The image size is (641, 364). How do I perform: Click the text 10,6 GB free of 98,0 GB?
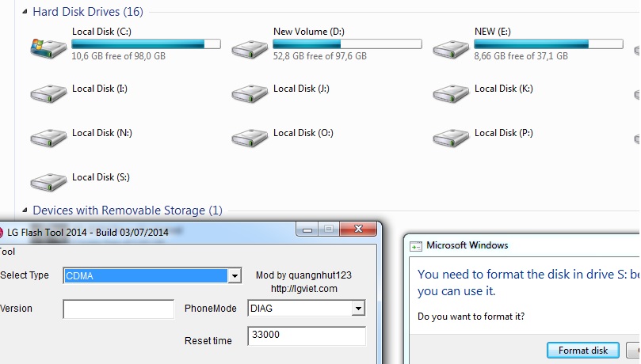pyautogui.click(x=119, y=56)
